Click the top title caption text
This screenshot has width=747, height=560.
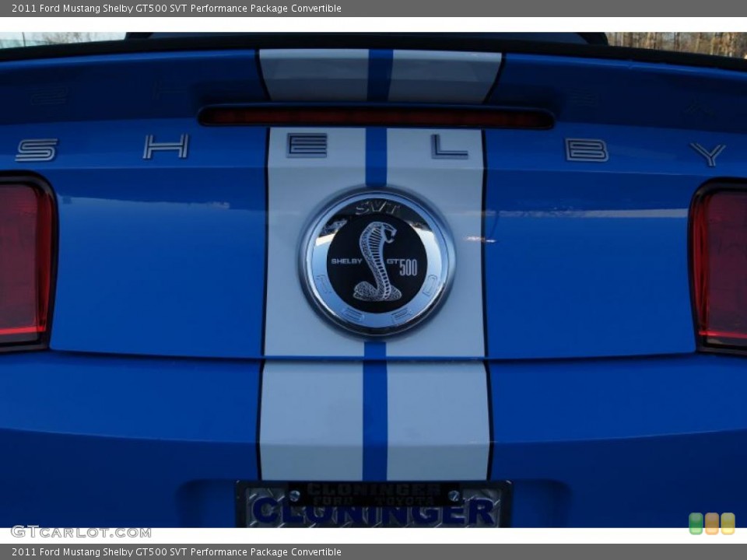click(177, 8)
